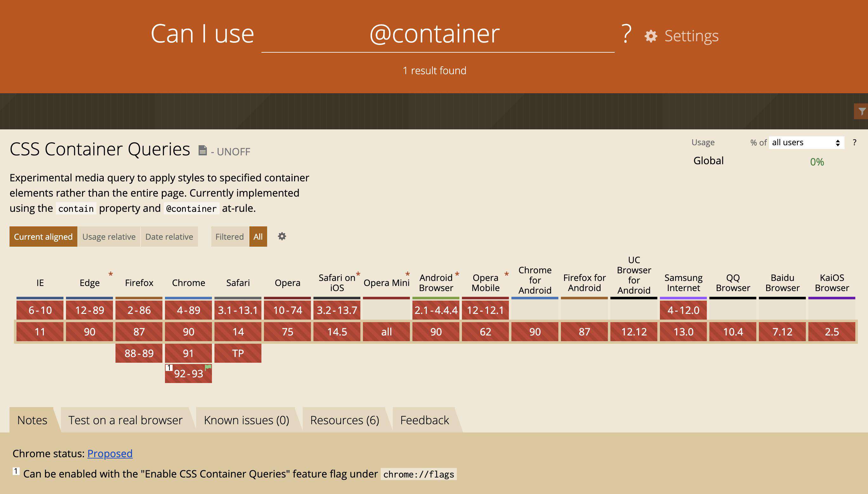Click the CSS Container Queries title
The image size is (868, 494).
tap(100, 149)
